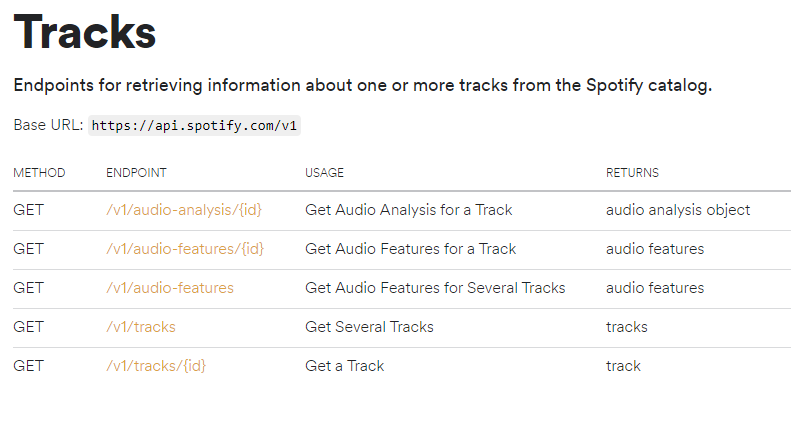This screenshot has width=799, height=432.
Task: Click the /v1/audio-features link without id
Action: [x=170, y=288]
